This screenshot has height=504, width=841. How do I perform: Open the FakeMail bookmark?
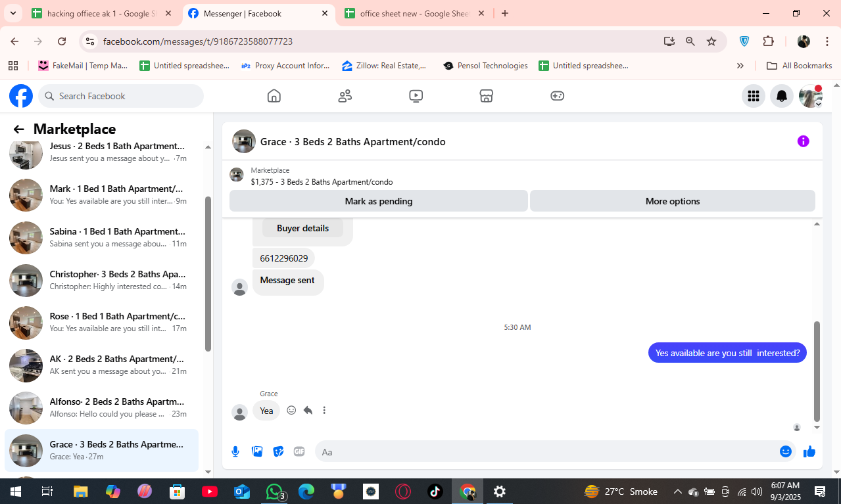pyautogui.click(x=83, y=66)
